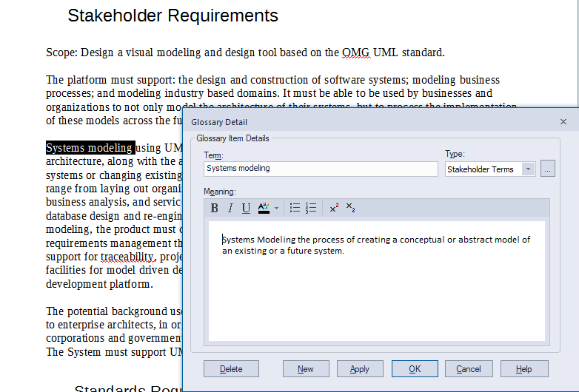
Task: Toggle underline formatting in Meaning toolbar
Action: 246,209
